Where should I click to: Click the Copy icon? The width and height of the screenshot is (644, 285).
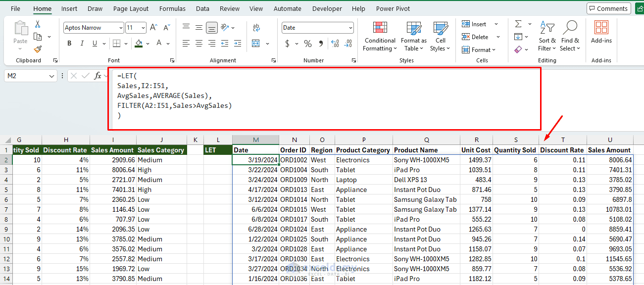[38, 37]
